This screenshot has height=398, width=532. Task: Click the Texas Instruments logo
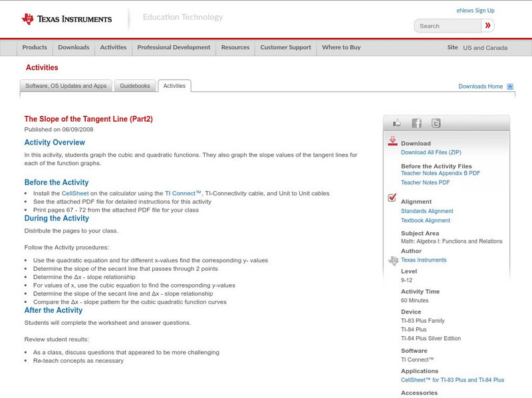(66, 19)
